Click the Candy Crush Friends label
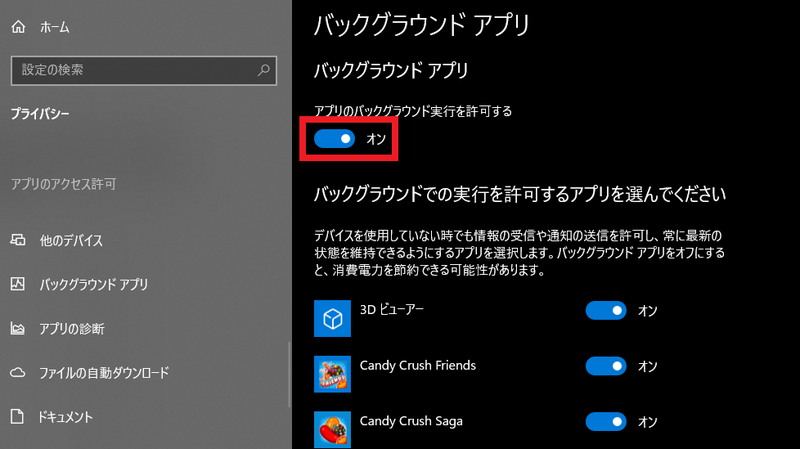This screenshot has width=800, height=449. [418, 365]
